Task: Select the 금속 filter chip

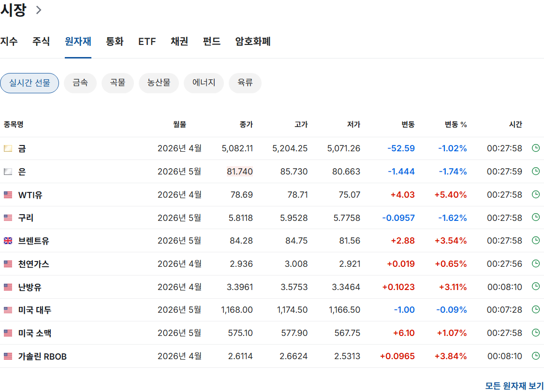Action: (x=80, y=83)
